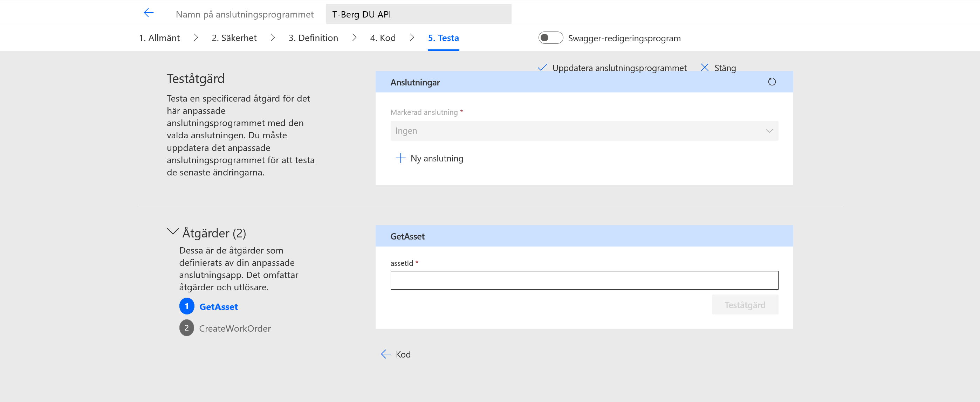Screen dimensions: 980x402
Task: Focus the assetId input field
Action: pyautogui.click(x=584, y=280)
